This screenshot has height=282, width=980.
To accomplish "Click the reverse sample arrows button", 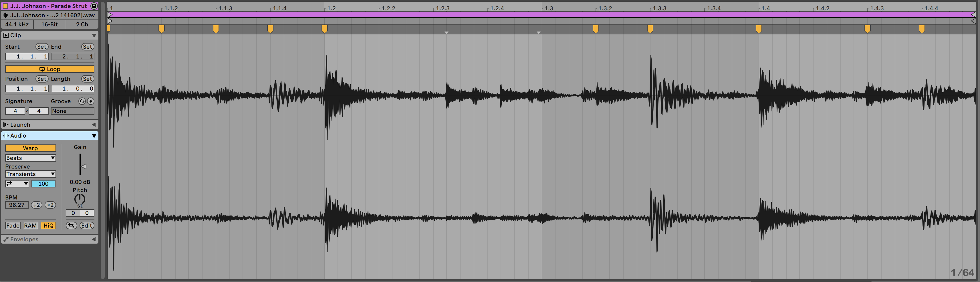I will (x=71, y=226).
